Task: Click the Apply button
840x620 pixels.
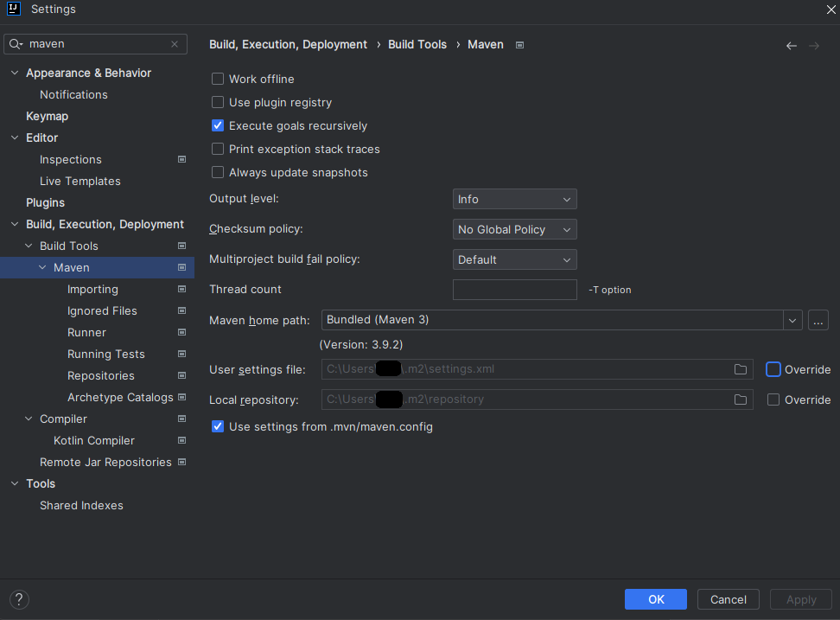Action: pos(801,599)
